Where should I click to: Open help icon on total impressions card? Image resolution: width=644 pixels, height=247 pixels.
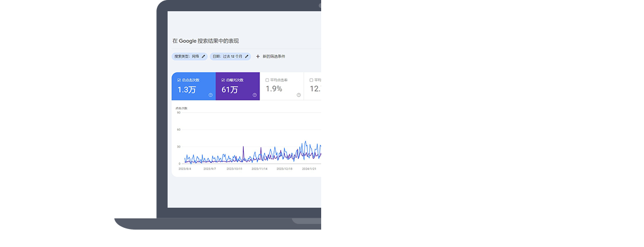pyautogui.click(x=254, y=95)
